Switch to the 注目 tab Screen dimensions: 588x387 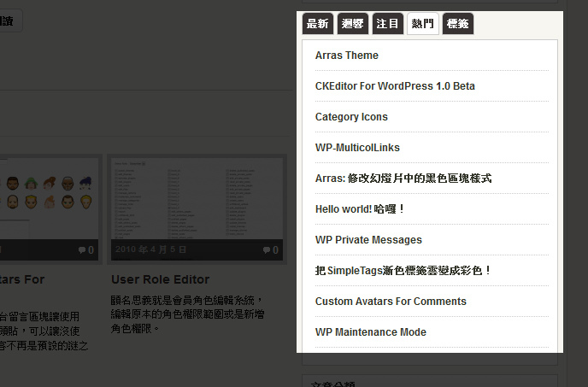pyautogui.click(x=388, y=24)
